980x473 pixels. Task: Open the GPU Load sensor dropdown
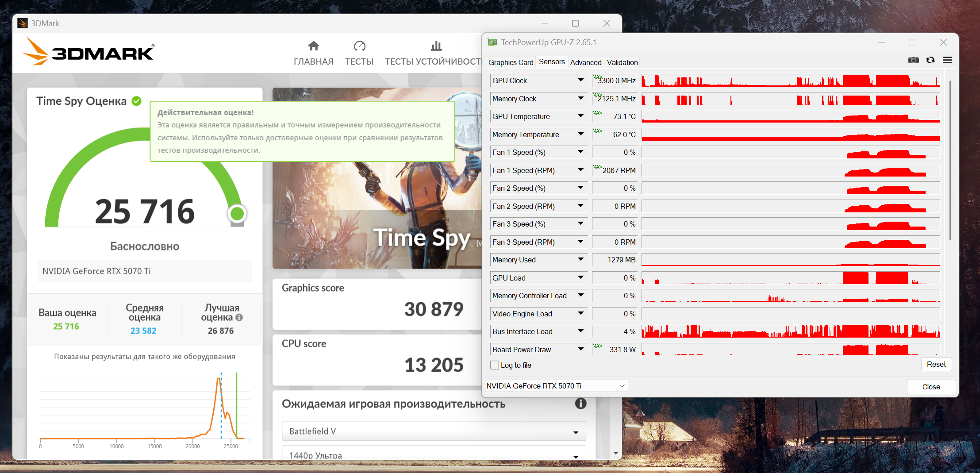click(x=580, y=278)
